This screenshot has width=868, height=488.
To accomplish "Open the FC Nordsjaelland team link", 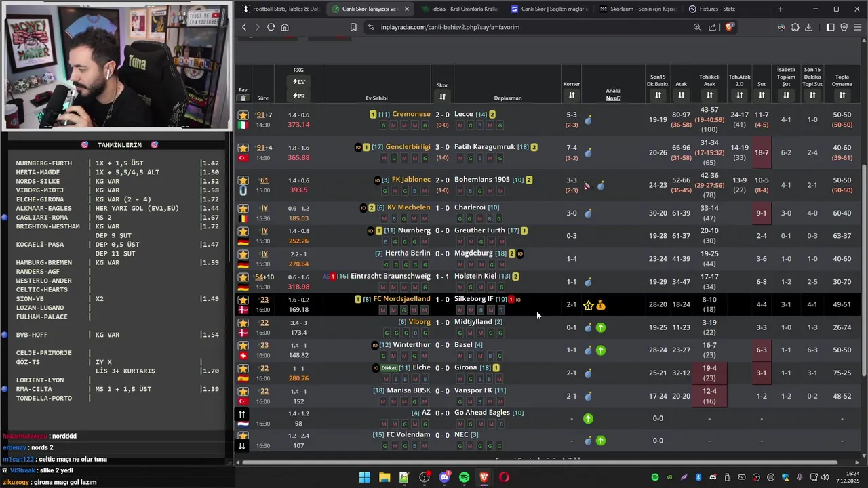I will pyautogui.click(x=401, y=299).
